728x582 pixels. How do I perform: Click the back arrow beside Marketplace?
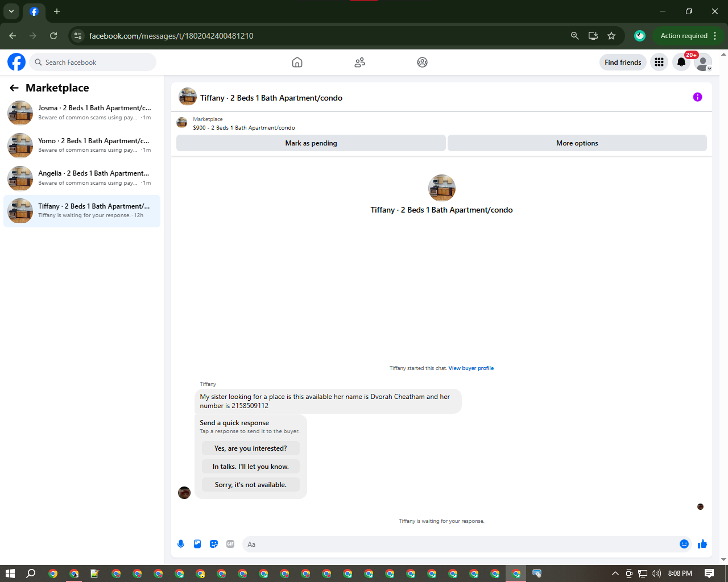14,88
